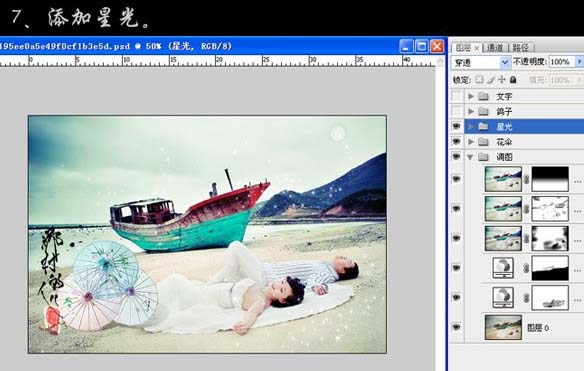The height and width of the screenshot is (371, 584).
Task: Expand the 文字 group
Action: pos(471,96)
